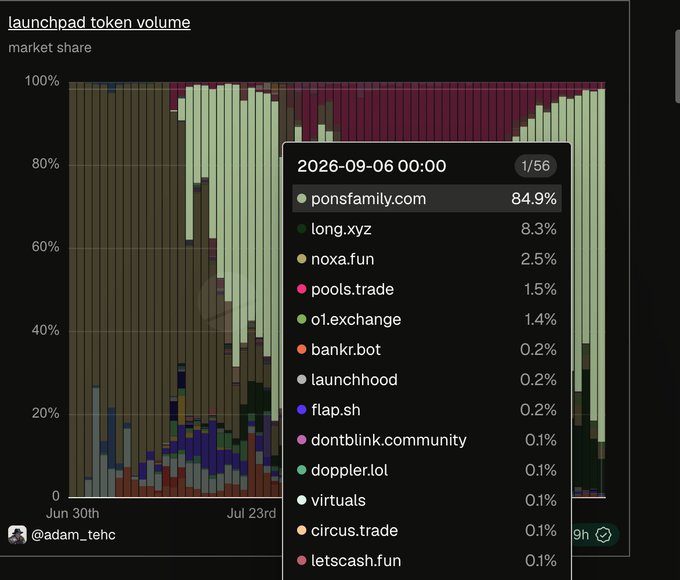Select the virtuals tooltip row
The image size is (680, 580).
427,500
